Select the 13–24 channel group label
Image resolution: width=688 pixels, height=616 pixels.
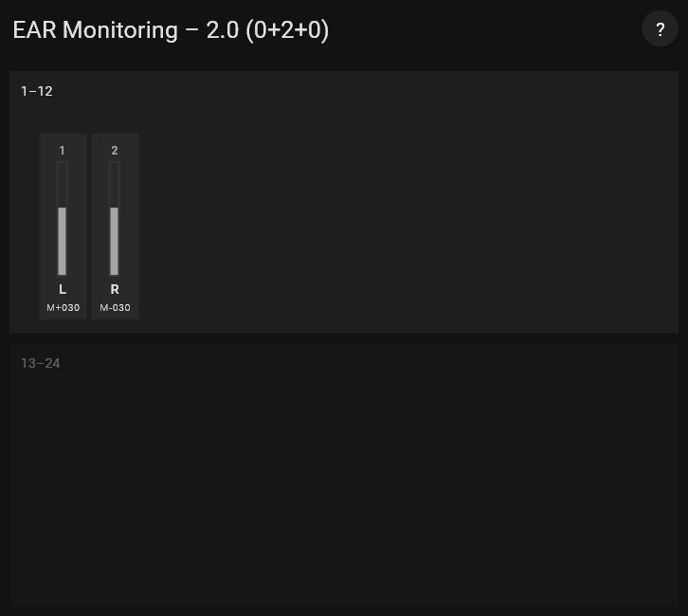coord(41,363)
